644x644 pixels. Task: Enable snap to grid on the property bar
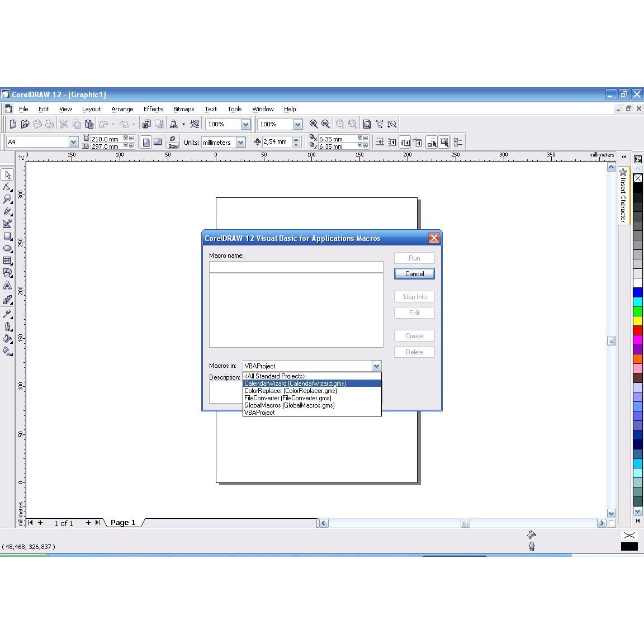380,142
